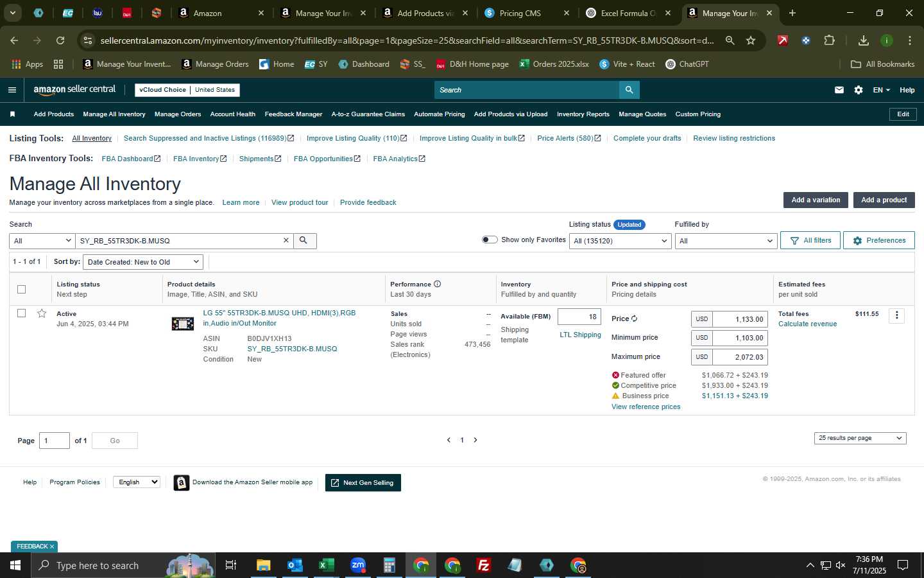
Task: Open the messages envelope icon
Action: [x=839, y=90]
